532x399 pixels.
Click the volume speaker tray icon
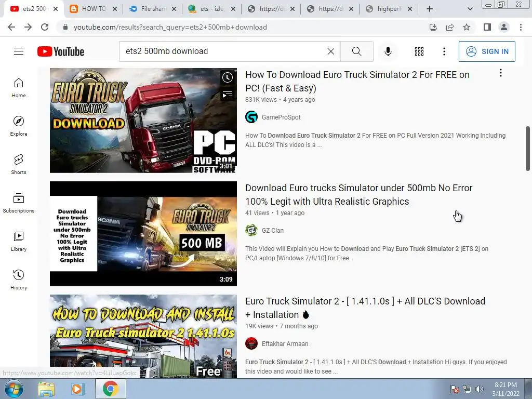(x=480, y=389)
